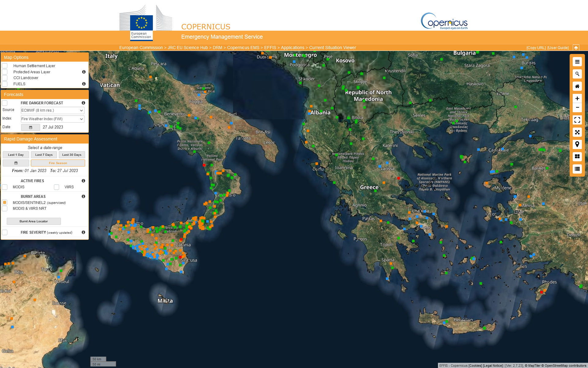Enable Protected Areas Layer checkbox
The height and width of the screenshot is (368, 588).
pos(5,72)
